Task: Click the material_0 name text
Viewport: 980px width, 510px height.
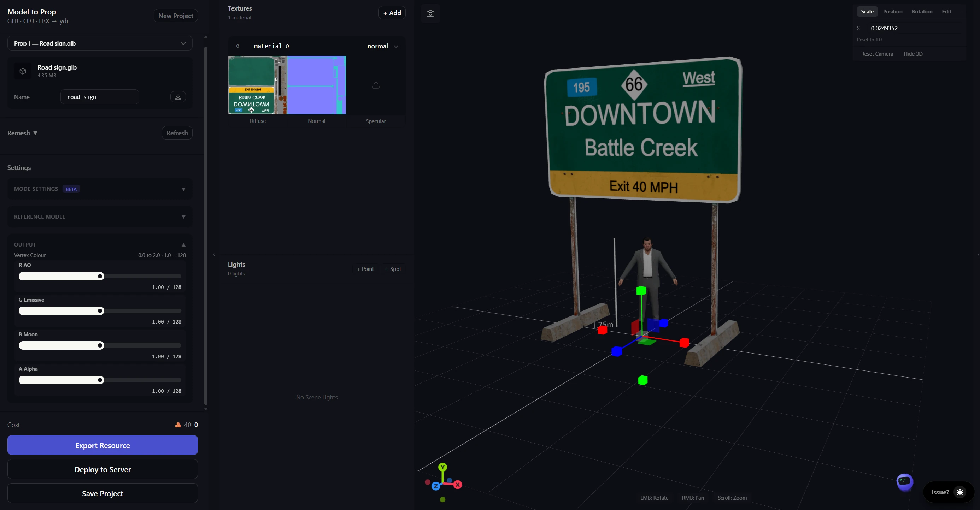Action: (x=271, y=46)
